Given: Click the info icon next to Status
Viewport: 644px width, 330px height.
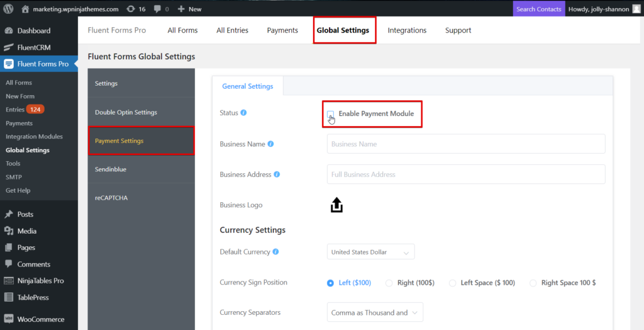Looking at the screenshot, I should 243,113.
